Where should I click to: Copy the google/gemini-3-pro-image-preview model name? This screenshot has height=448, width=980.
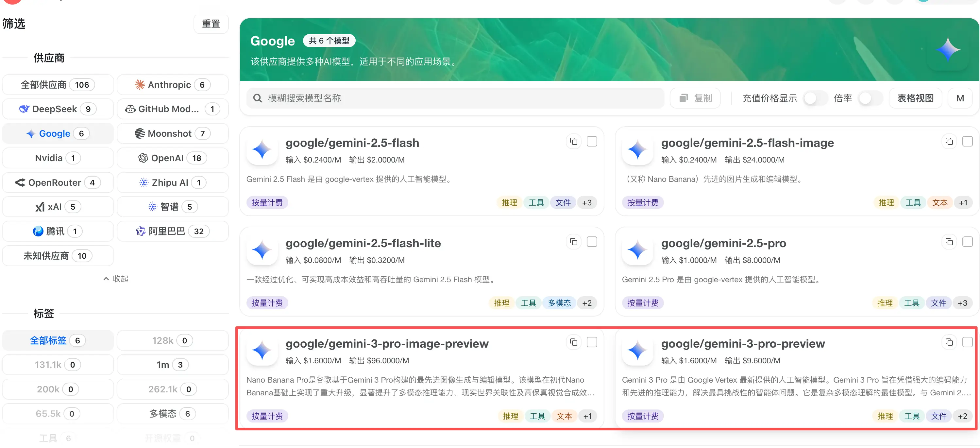pos(573,343)
